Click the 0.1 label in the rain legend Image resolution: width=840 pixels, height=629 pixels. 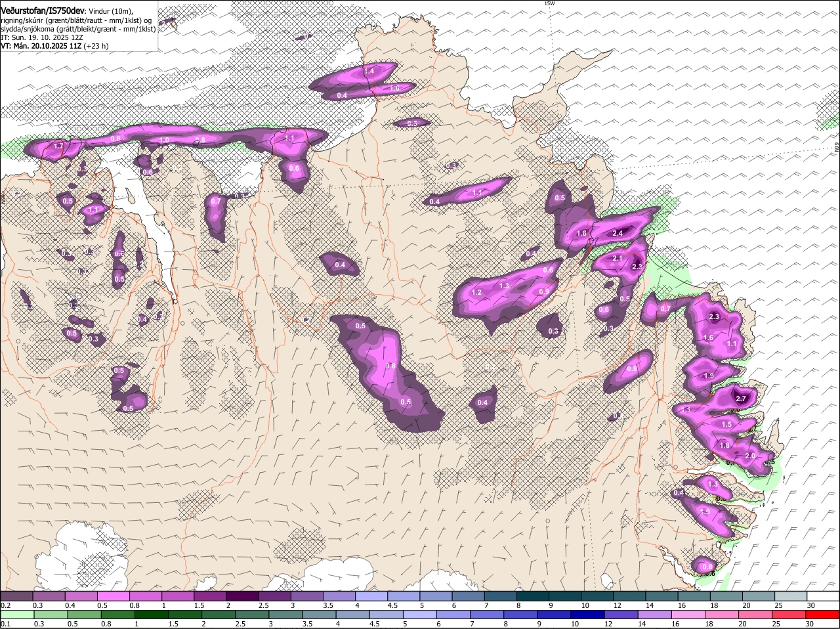click(x=5, y=624)
